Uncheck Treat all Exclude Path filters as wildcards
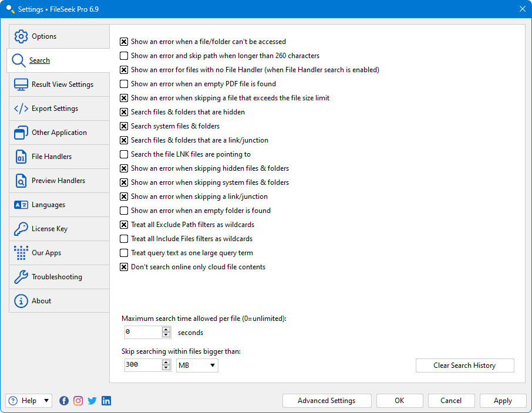 coord(124,225)
